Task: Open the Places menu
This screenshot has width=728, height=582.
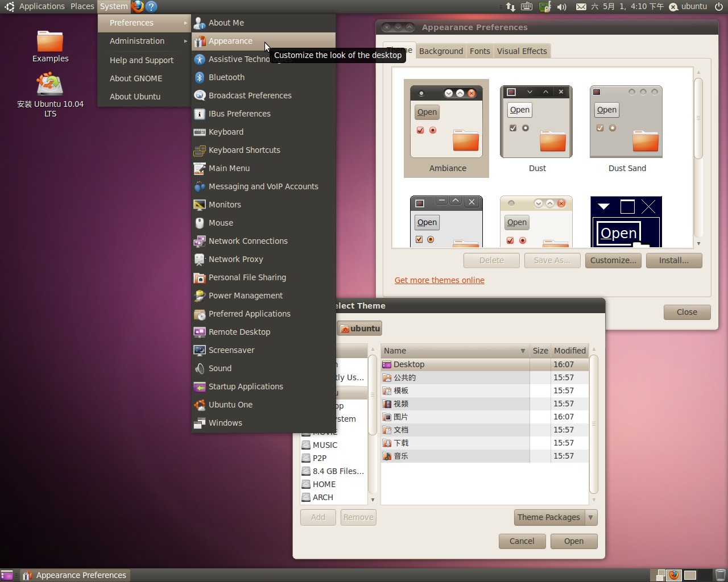Action: (82, 6)
